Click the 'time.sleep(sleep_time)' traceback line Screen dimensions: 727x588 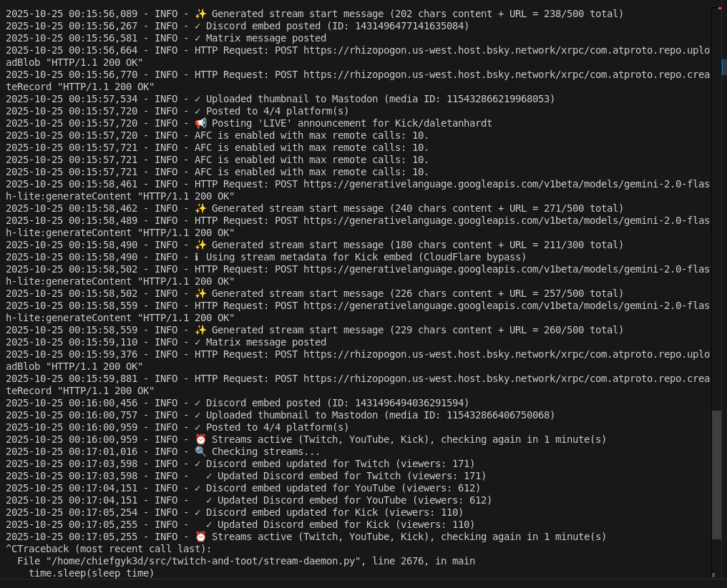click(x=92, y=573)
